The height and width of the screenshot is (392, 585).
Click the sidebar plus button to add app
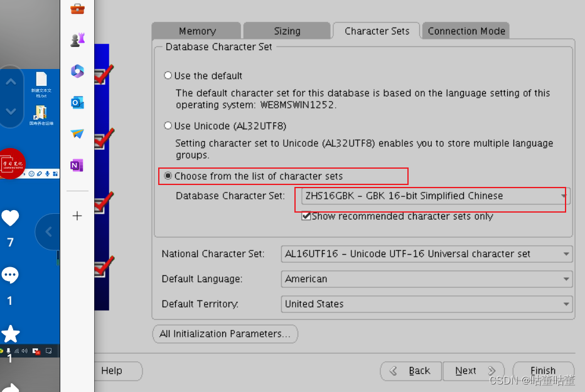coord(77,215)
